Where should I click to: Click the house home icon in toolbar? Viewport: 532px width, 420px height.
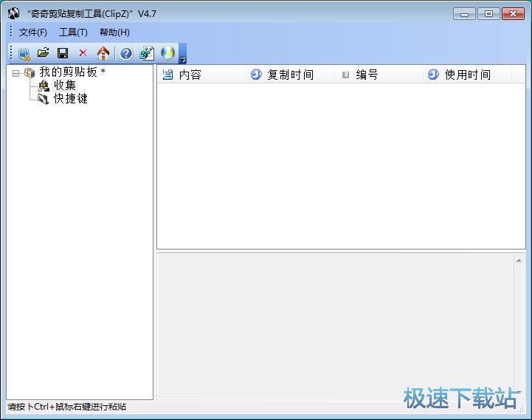pyautogui.click(x=103, y=53)
